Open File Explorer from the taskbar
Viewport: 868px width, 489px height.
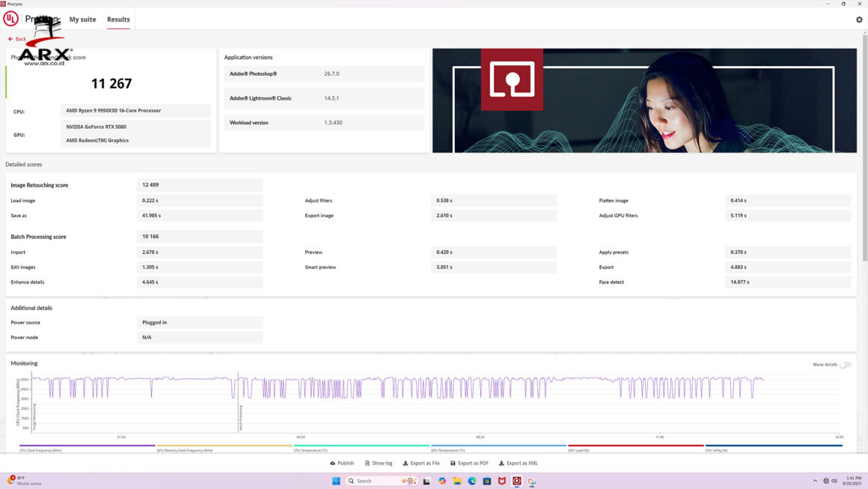tap(456, 481)
